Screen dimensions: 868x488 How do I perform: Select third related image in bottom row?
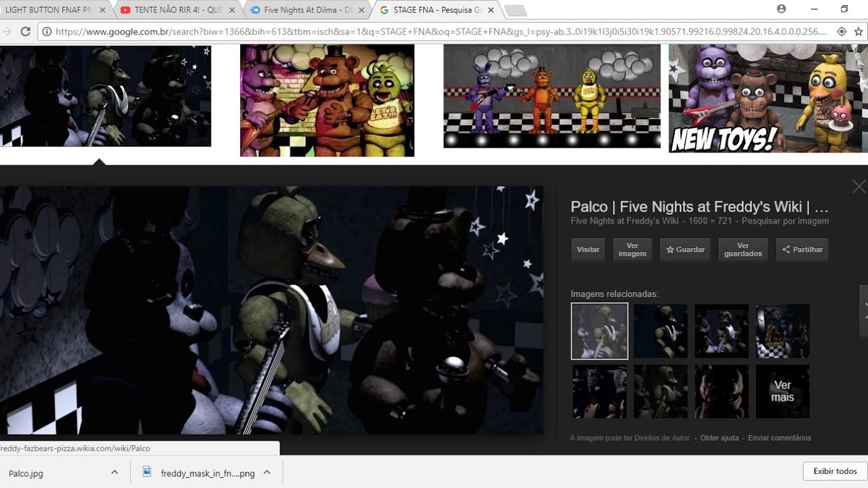tap(722, 391)
